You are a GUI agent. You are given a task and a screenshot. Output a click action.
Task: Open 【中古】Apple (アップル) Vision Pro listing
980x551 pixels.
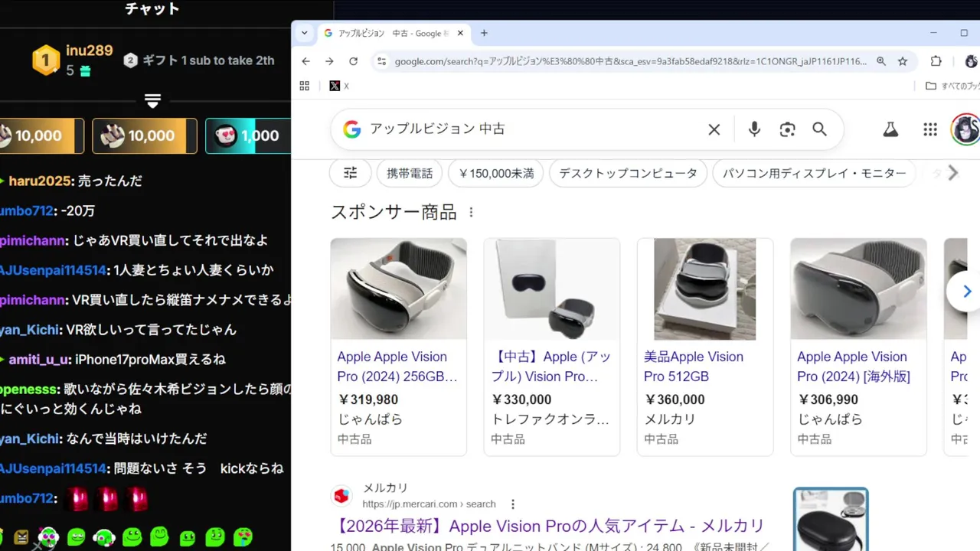[550, 367]
